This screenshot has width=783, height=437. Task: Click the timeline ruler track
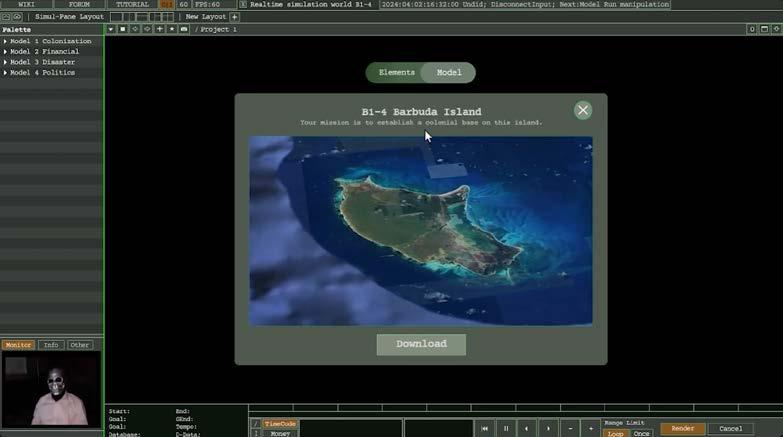tap(500, 409)
